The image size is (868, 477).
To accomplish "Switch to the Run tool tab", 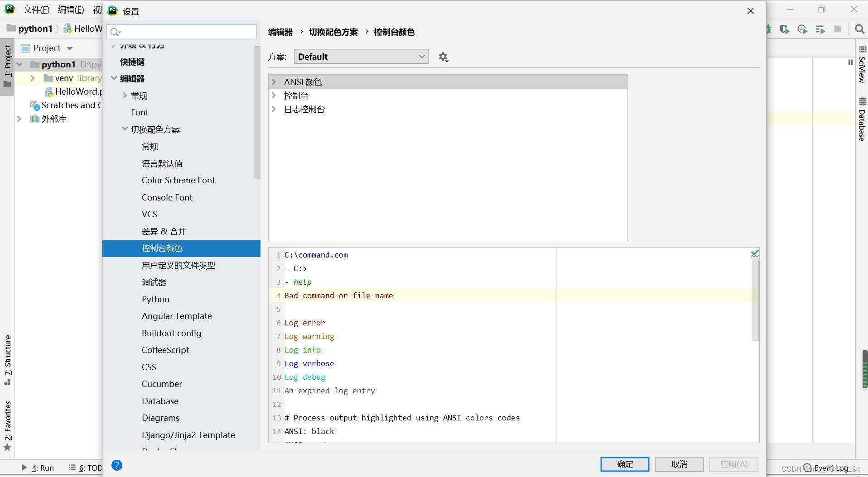I will point(38,468).
